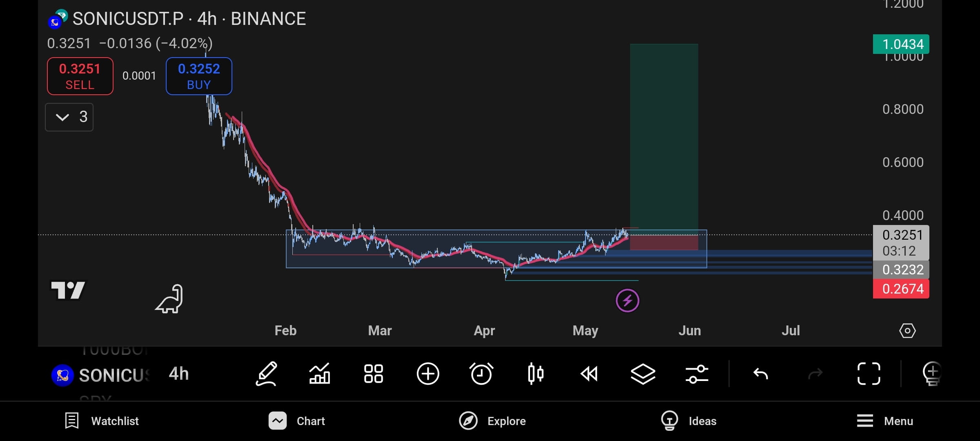Open the Ideas tab
Image resolution: width=980 pixels, height=441 pixels.
(689, 421)
